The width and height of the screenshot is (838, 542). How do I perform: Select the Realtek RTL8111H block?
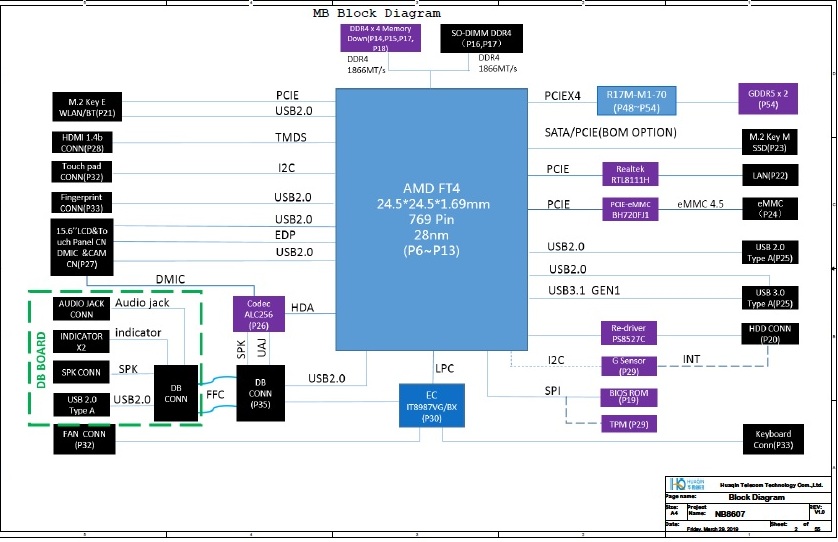click(x=630, y=174)
